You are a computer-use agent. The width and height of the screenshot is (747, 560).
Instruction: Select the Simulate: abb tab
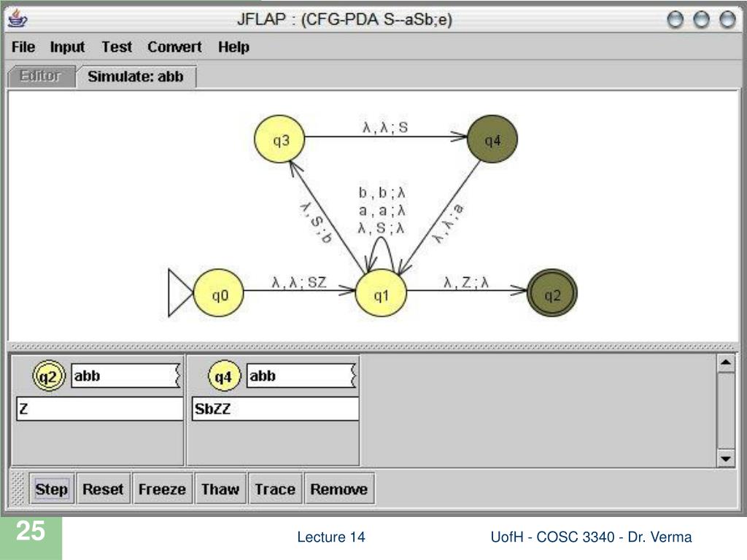pyautogui.click(x=136, y=76)
